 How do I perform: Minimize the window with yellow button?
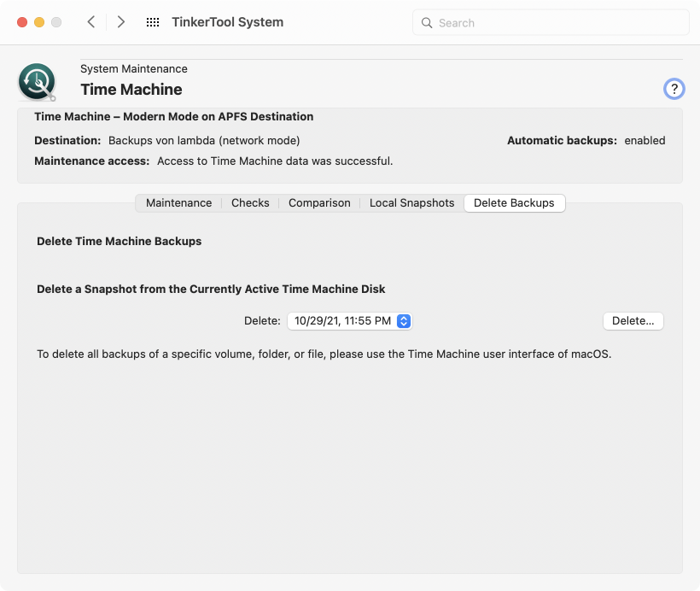[39, 22]
